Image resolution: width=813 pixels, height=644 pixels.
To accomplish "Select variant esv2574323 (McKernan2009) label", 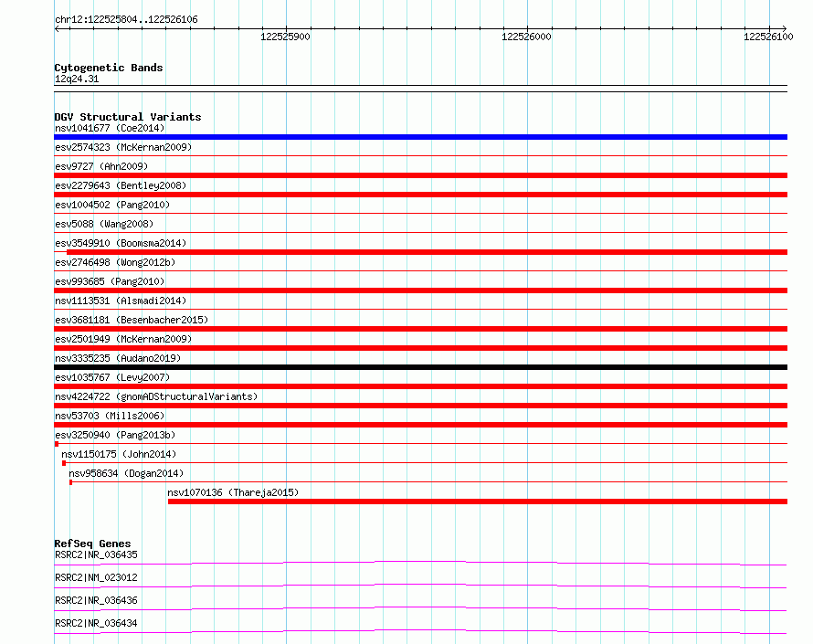I will tap(123, 147).
